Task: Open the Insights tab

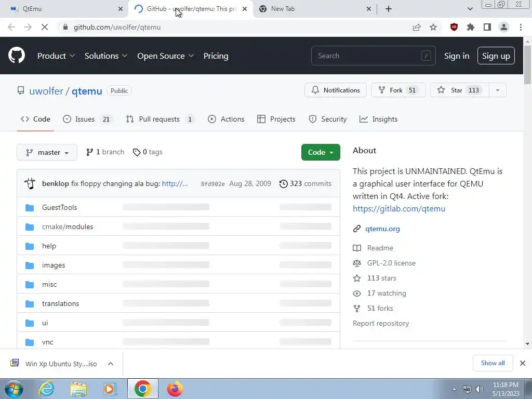Action: (378, 119)
